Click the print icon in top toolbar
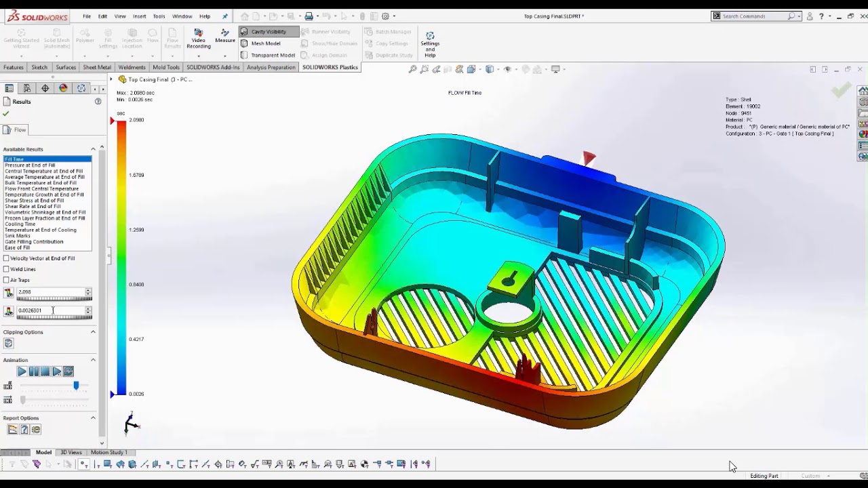The image size is (868, 488). (x=309, y=16)
